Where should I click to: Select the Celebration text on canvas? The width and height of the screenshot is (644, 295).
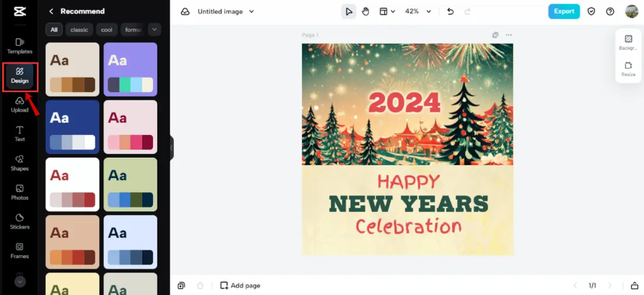pyautogui.click(x=409, y=226)
